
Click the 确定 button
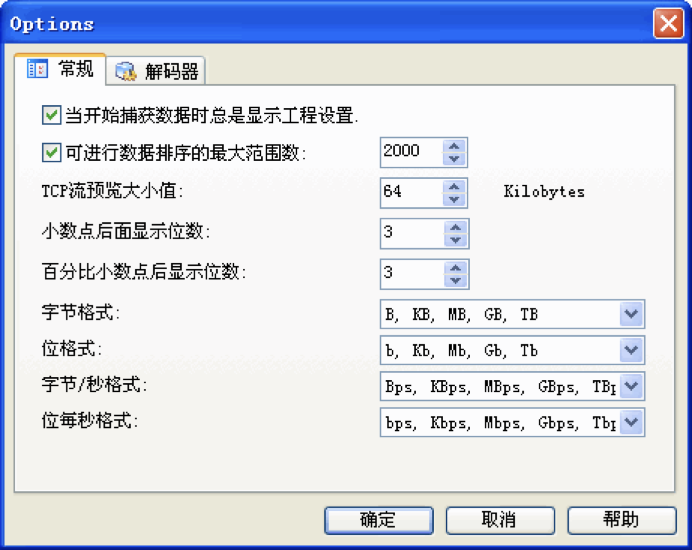pos(378,520)
